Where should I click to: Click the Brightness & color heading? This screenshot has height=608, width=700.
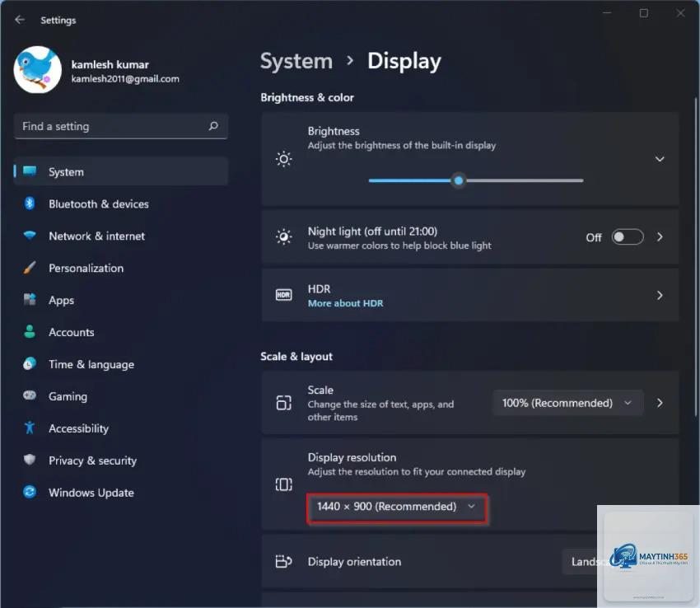307,97
